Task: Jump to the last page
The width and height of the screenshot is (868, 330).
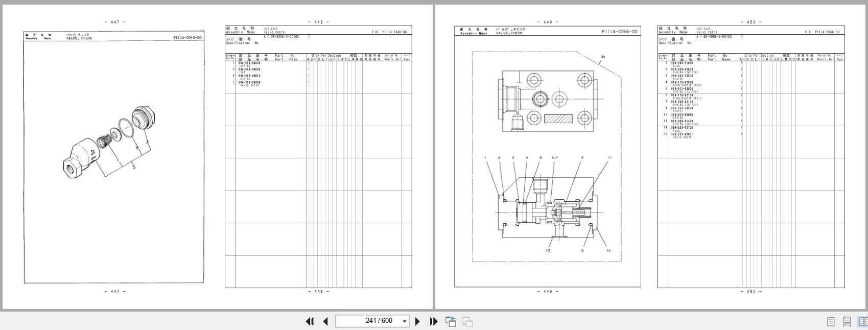Action: point(434,321)
